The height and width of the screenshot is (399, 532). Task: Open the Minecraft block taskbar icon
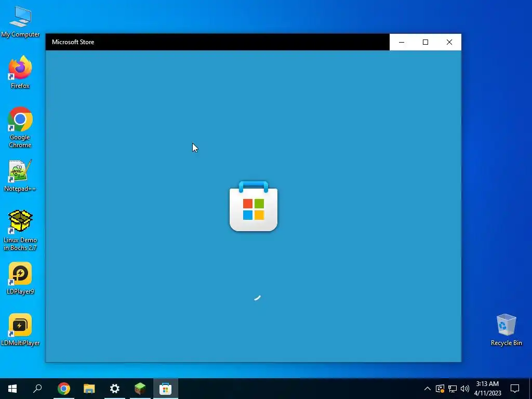point(140,389)
